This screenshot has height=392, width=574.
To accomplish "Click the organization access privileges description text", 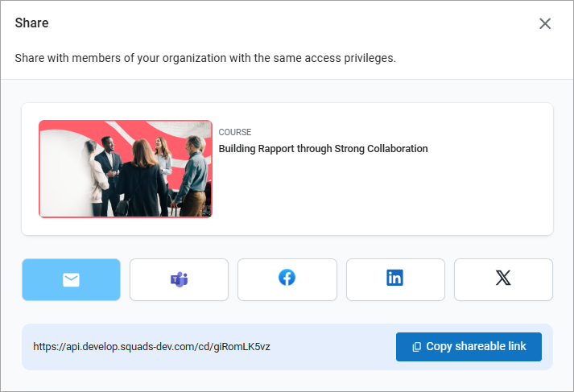I will tap(205, 59).
